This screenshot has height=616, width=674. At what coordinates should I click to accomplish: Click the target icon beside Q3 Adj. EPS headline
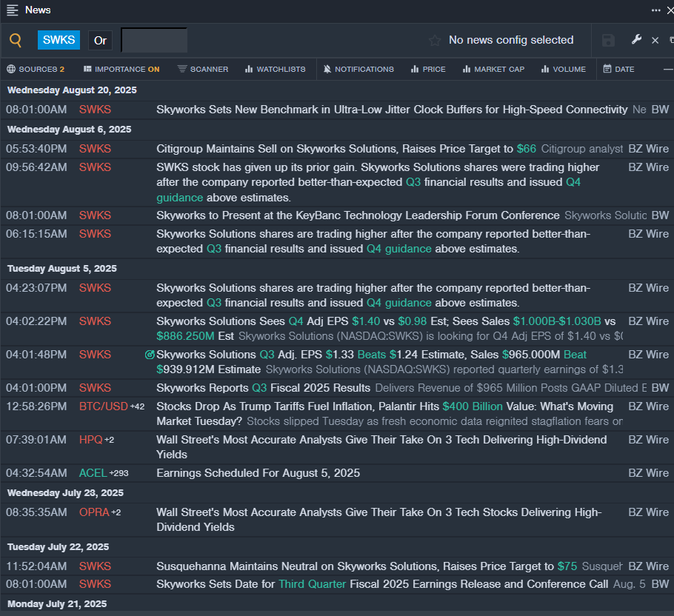click(150, 355)
